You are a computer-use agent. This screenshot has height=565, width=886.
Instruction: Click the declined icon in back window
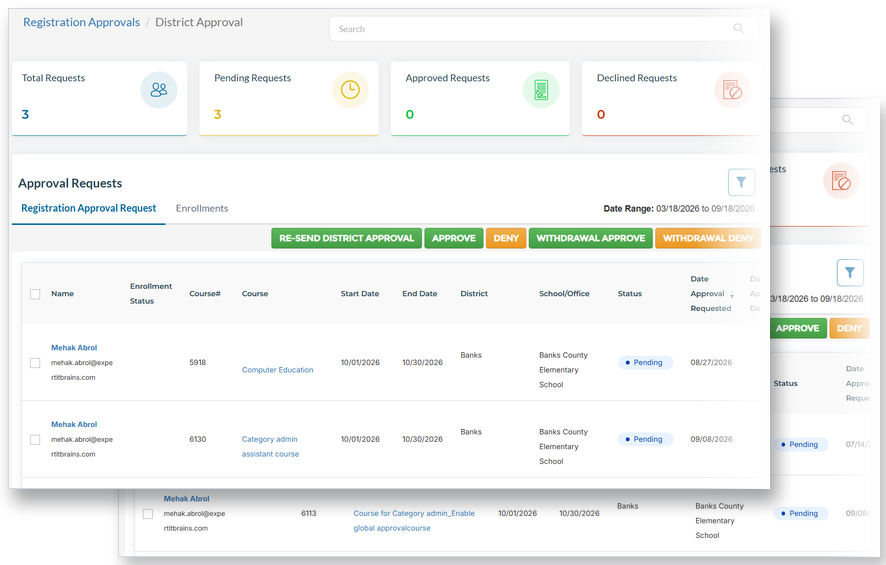tap(841, 181)
